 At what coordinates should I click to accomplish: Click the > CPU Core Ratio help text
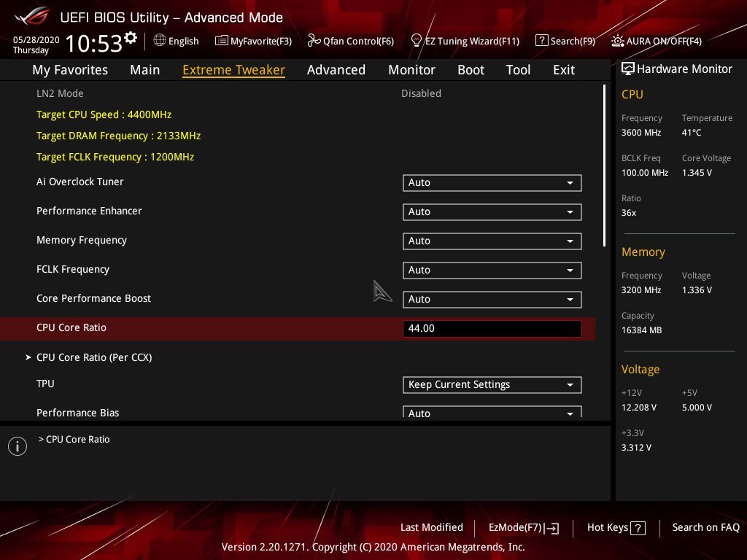(74, 439)
